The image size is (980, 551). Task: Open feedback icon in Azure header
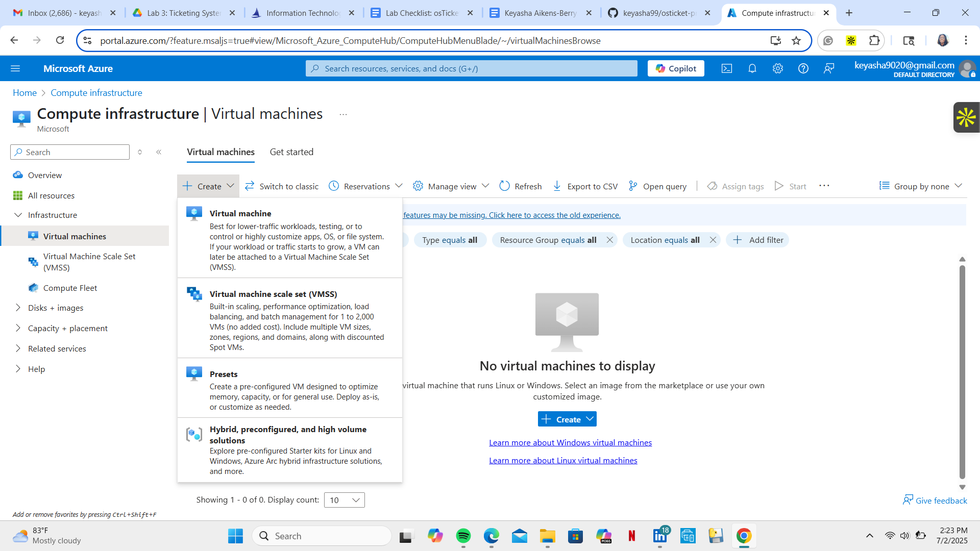(x=829, y=68)
